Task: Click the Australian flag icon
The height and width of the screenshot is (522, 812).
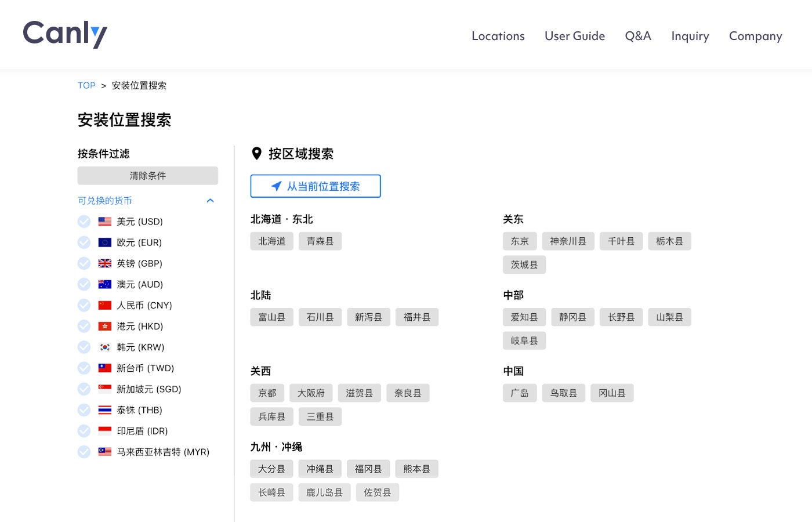Action: tap(105, 284)
